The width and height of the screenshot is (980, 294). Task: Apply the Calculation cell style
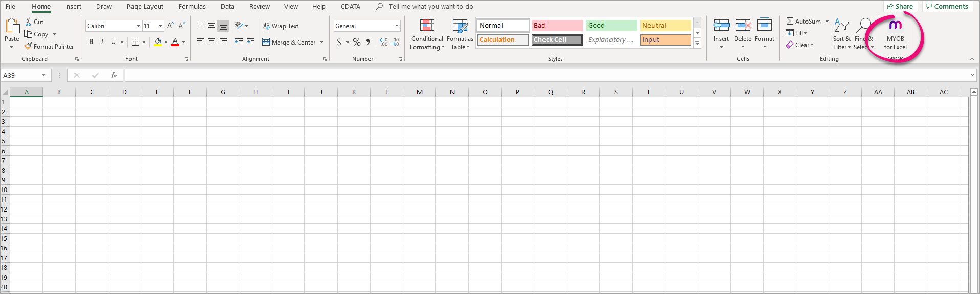[503, 40]
